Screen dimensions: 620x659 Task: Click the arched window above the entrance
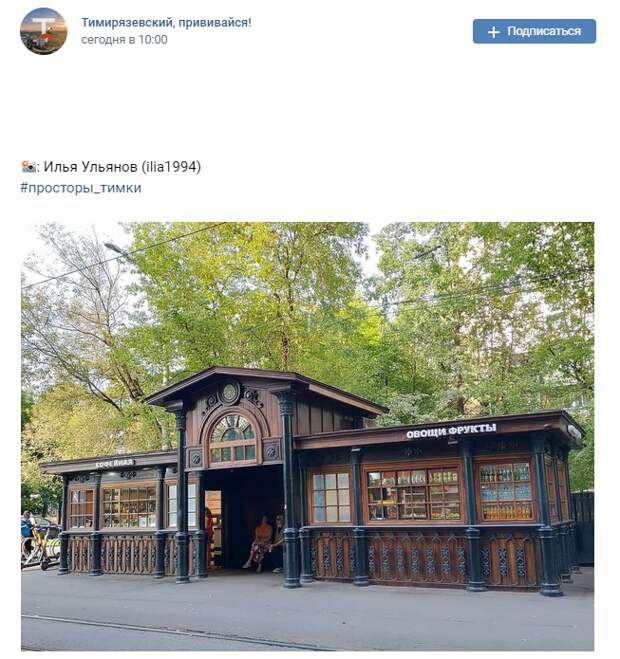coord(232,438)
